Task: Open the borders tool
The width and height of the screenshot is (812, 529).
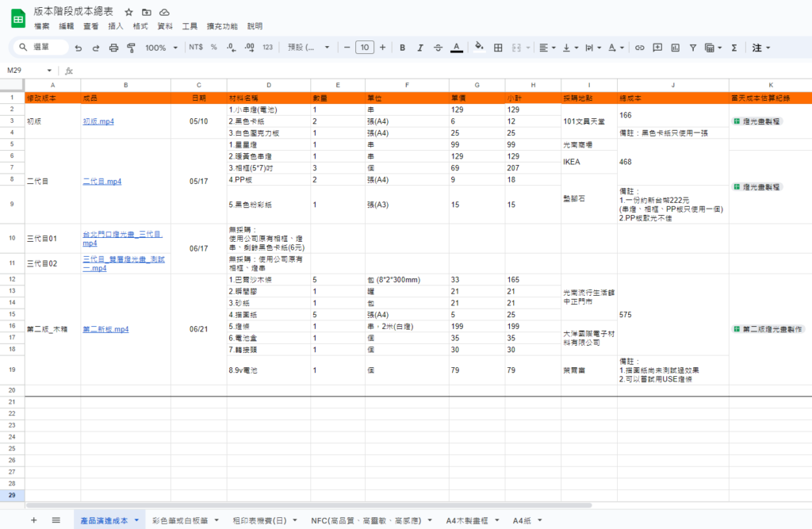Action: tap(498, 48)
